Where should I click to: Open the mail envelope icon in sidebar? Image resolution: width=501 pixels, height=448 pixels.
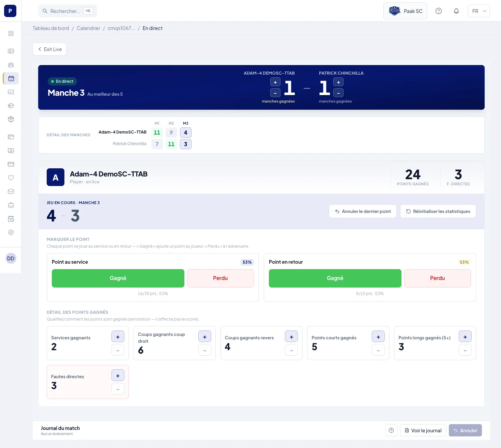[x=11, y=191]
